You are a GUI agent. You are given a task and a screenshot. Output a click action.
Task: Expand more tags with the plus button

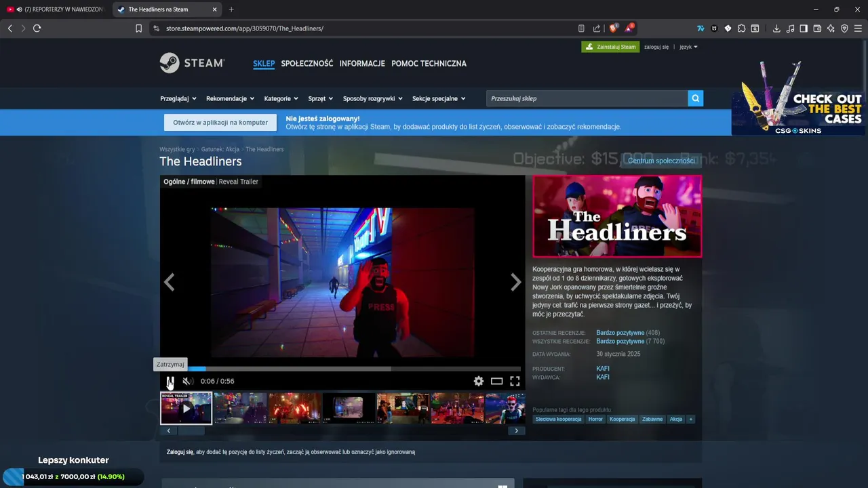coord(691,419)
